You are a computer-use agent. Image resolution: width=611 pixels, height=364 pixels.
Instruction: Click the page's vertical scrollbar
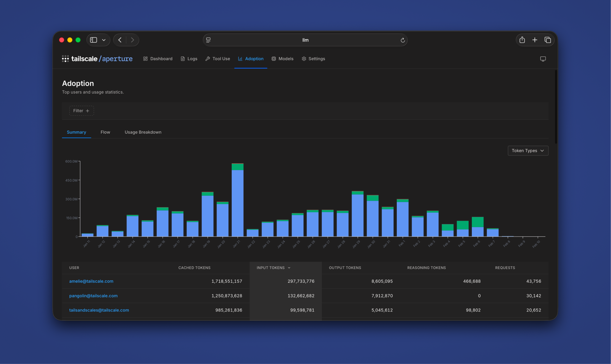(x=556, y=107)
